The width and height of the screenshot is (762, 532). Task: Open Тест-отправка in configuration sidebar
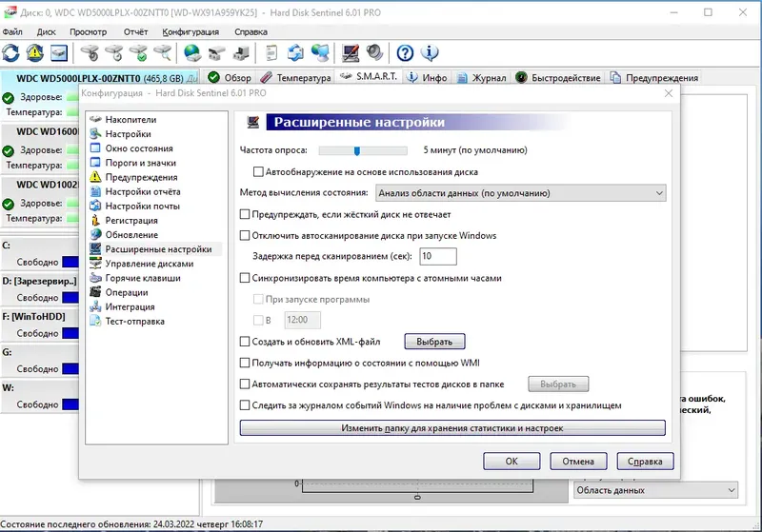[x=134, y=322]
